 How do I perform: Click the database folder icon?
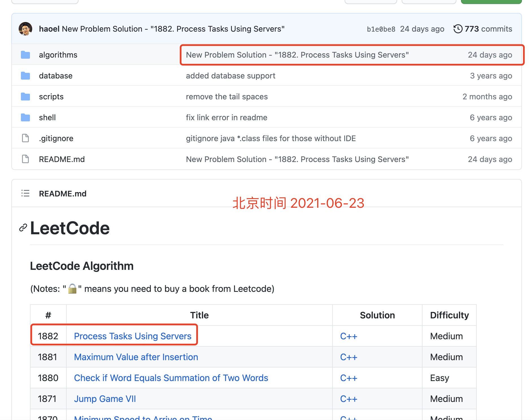[25, 76]
